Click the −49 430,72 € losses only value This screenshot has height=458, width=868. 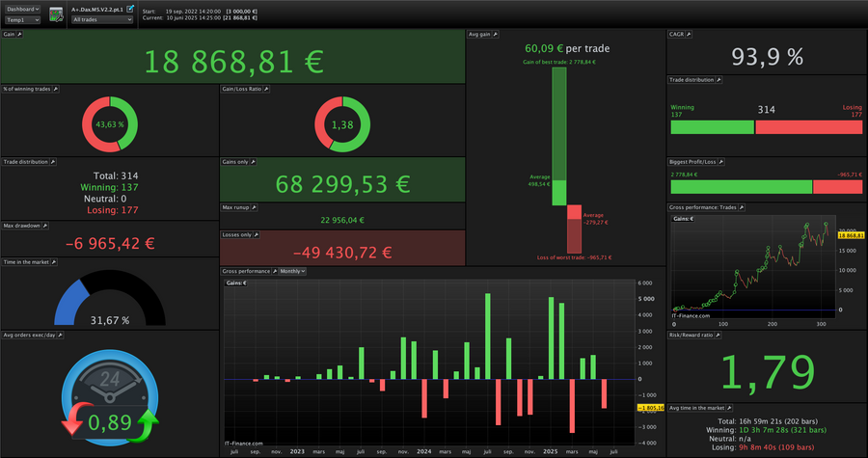[342, 253]
